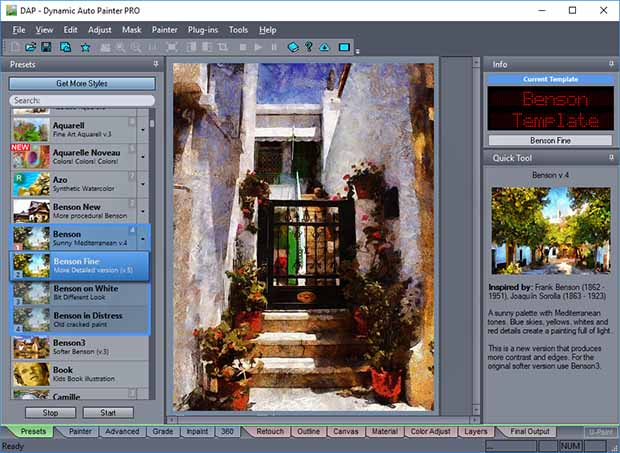Viewport: 620px width, 453px height.
Task: Click the zoom in magnifier icon
Action: coord(121,47)
